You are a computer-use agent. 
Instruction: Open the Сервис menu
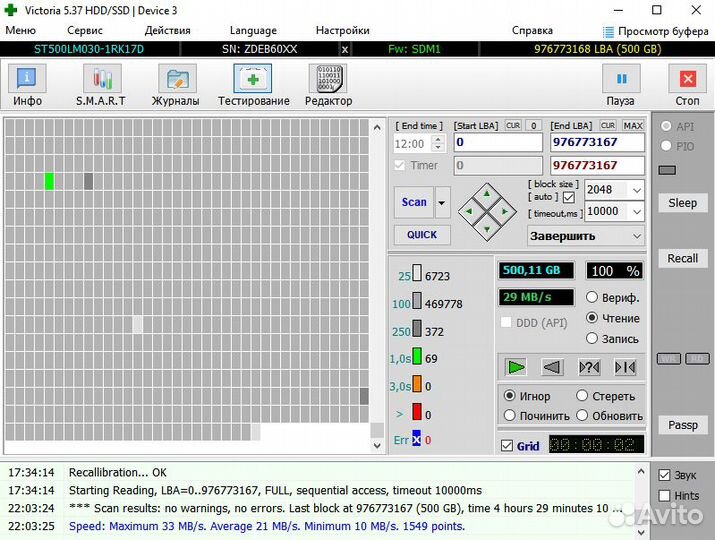[x=84, y=30]
